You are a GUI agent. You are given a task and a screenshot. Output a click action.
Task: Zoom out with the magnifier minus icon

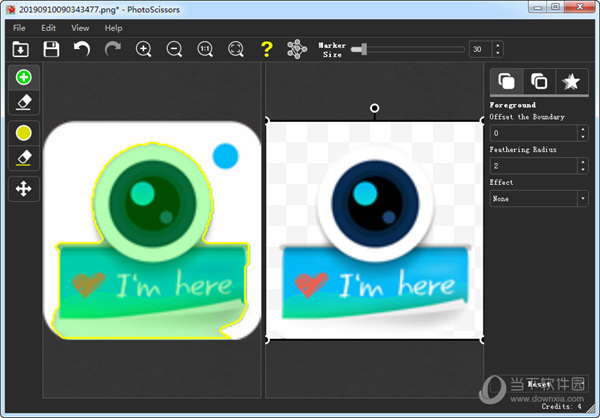(x=174, y=49)
